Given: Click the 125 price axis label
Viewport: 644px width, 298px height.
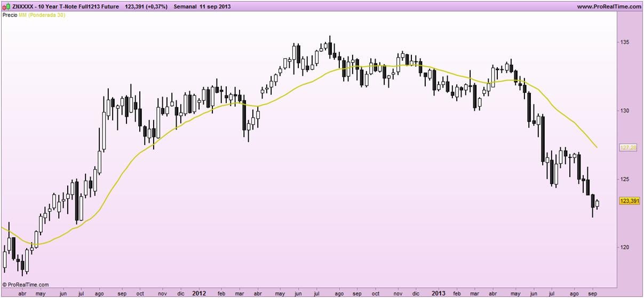Looking at the screenshot, I should (625, 179).
